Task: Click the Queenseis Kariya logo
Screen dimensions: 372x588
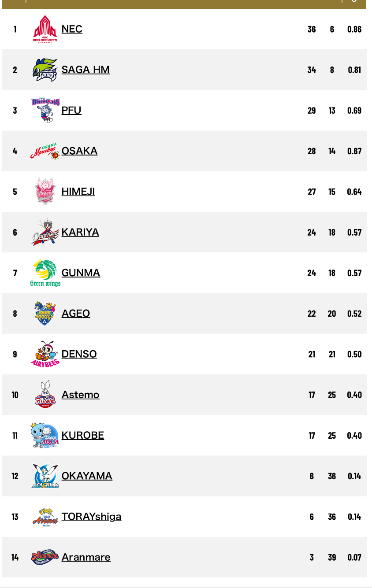Action: 45,232
